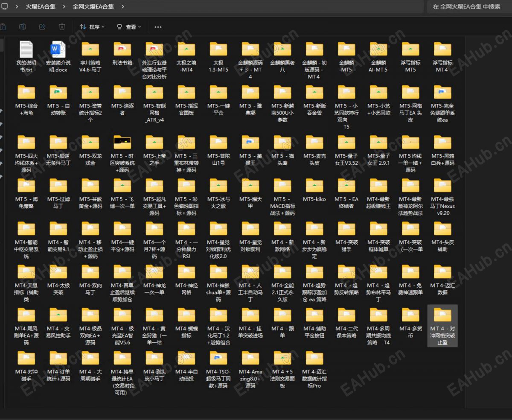512x420 pixels.
Task: Select the MT4-对冲猎手 folder
Action: tap(26, 366)
